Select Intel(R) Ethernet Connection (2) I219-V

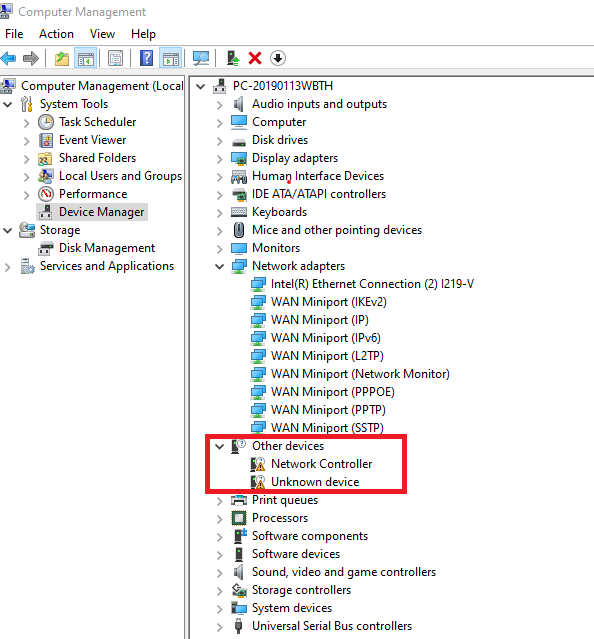372,284
